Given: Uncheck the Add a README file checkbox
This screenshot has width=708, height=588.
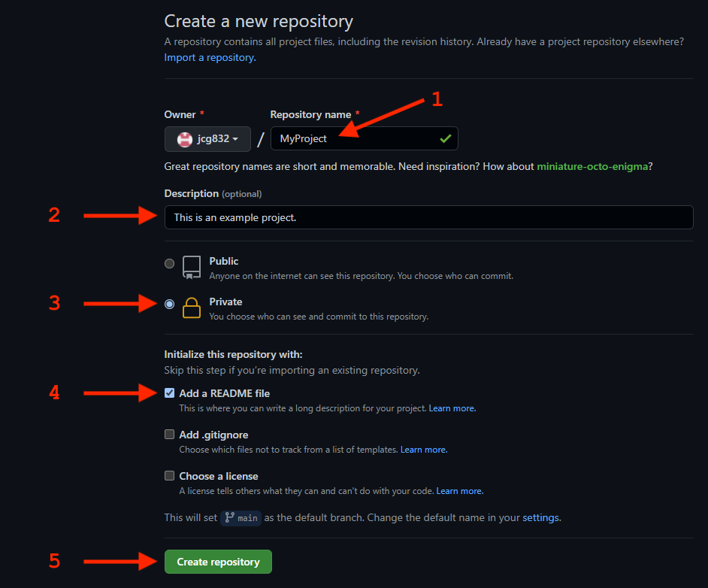Looking at the screenshot, I should pyautogui.click(x=169, y=393).
